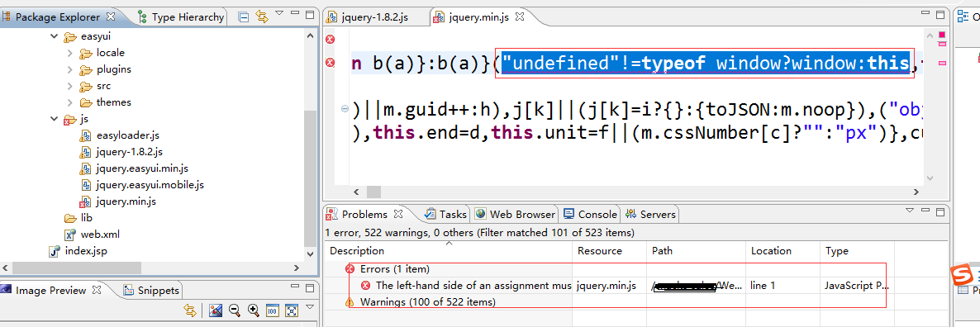Expand the locale folder
The height and width of the screenshot is (327, 980).
point(69,52)
